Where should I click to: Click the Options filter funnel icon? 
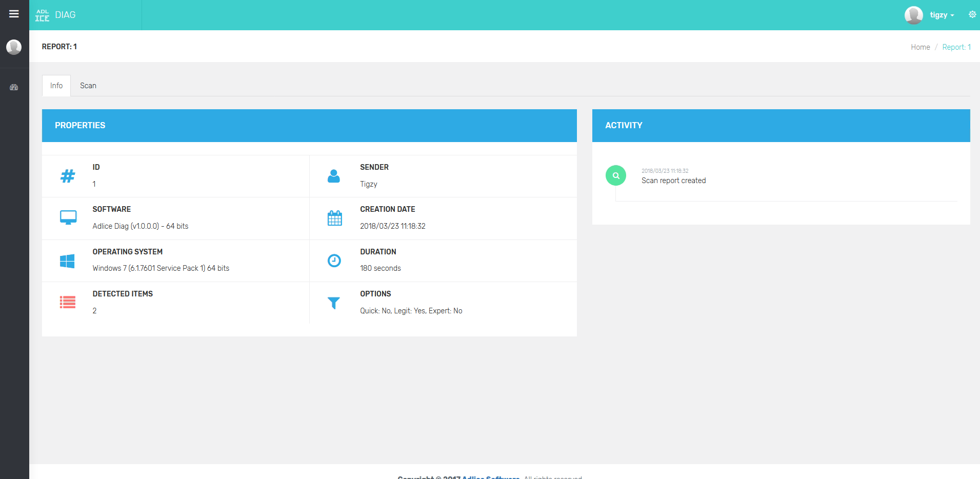(334, 303)
